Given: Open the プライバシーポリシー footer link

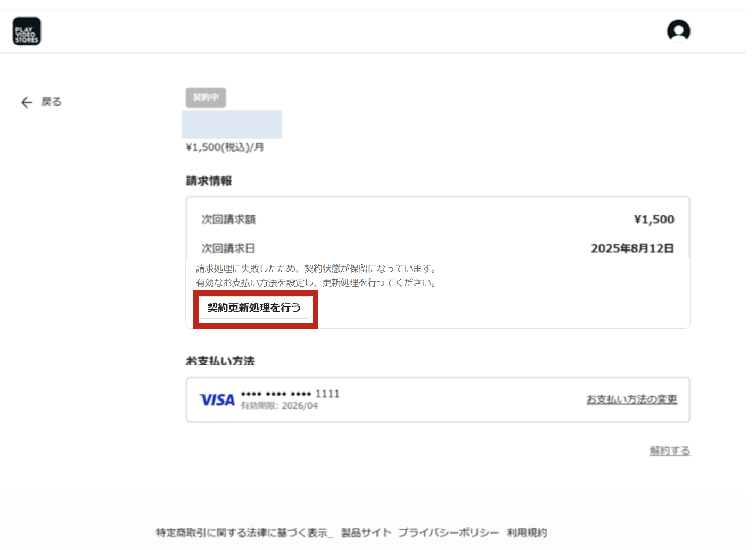Looking at the screenshot, I should (449, 532).
